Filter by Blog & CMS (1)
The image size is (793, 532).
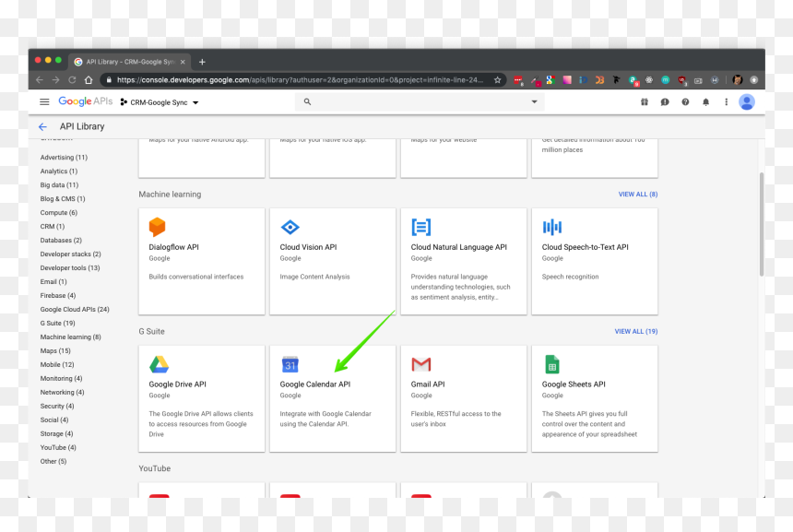[x=63, y=199]
